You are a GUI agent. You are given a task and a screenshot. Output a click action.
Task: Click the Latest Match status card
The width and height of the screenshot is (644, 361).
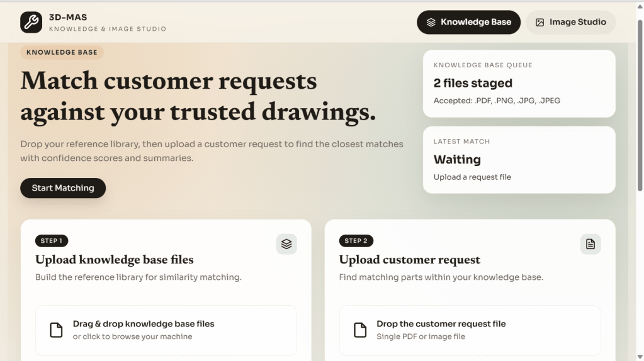(x=519, y=160)
